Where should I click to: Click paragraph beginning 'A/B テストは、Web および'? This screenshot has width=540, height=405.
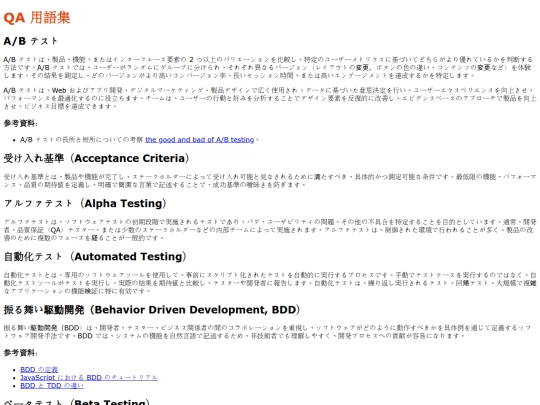(270, 98)
